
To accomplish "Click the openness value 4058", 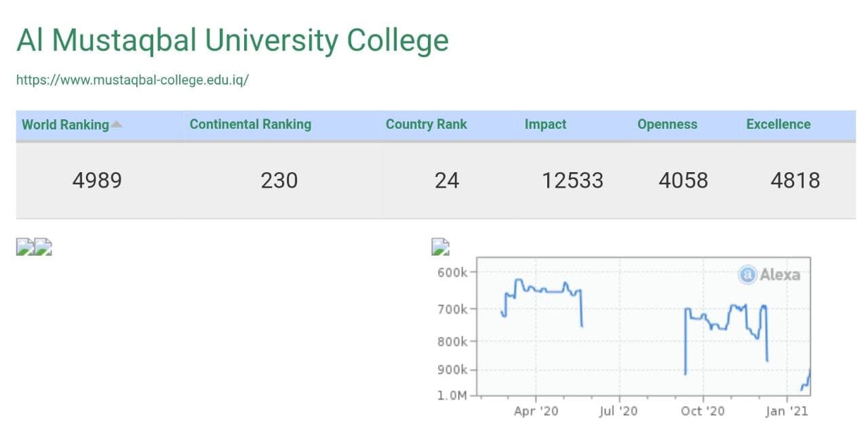I will (x=683, y=181).
